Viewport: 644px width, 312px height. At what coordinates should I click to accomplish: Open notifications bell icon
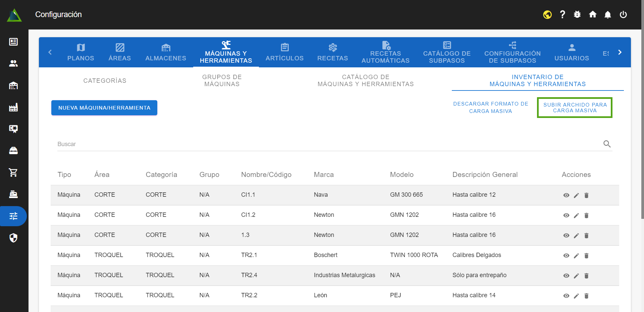[x=608, y=14]
